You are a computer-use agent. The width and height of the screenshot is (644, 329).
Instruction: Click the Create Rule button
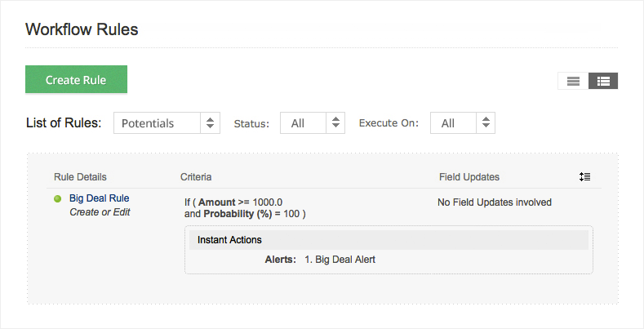[77, 80]
